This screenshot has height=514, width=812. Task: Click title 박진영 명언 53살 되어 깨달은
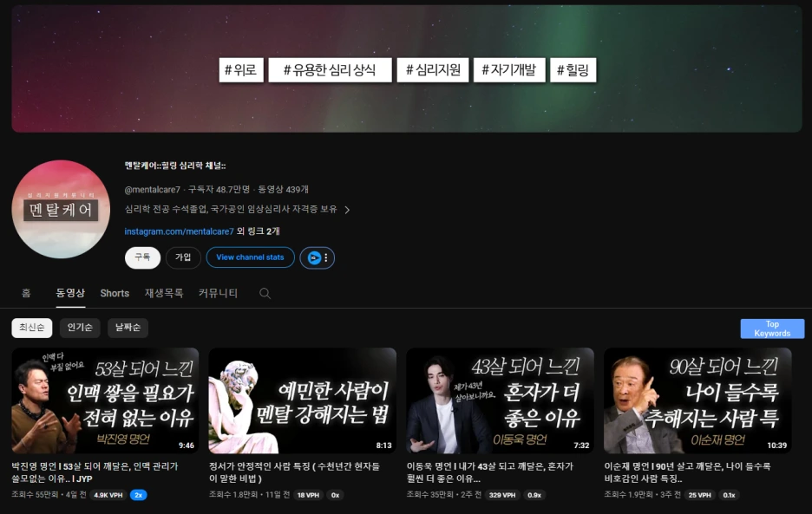click(x=95, y=472)
